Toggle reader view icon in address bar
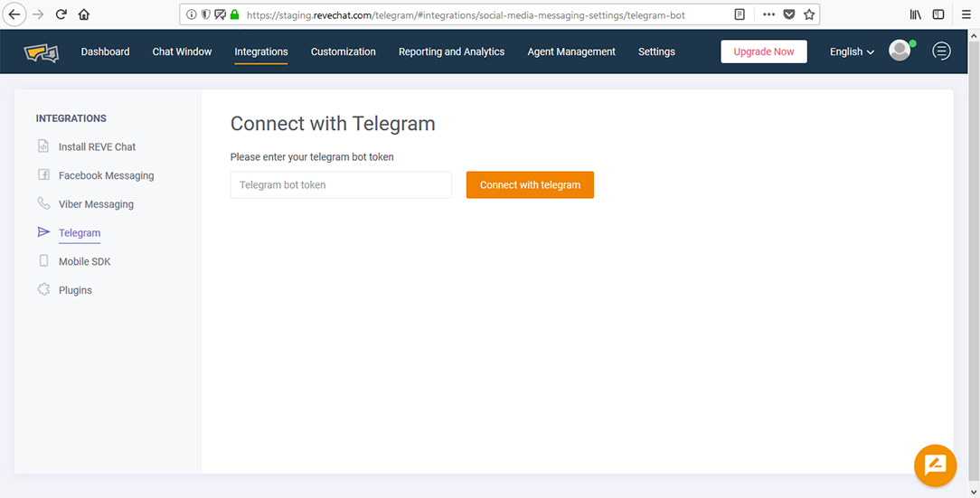980x498 pixels. (x=740, y=14)
